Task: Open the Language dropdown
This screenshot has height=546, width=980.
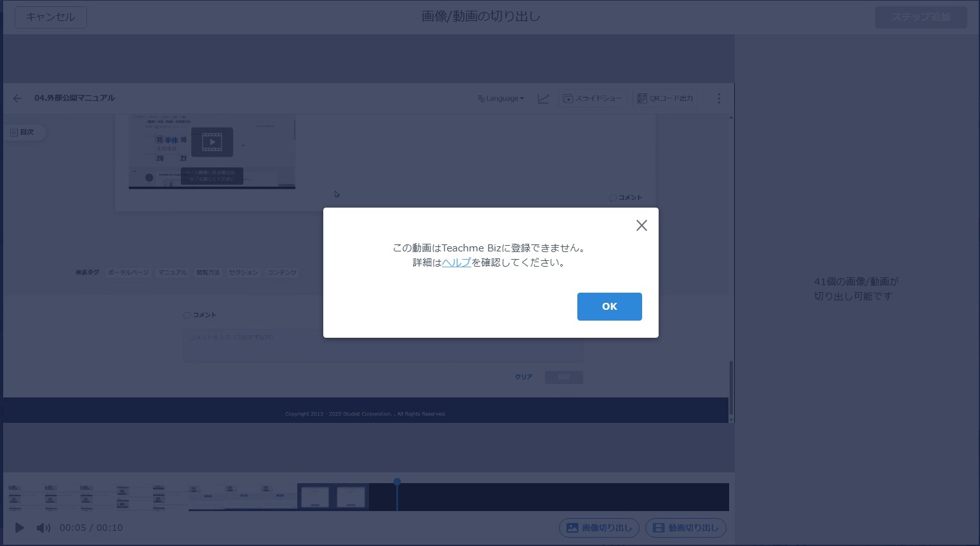Action: point(500,98)
